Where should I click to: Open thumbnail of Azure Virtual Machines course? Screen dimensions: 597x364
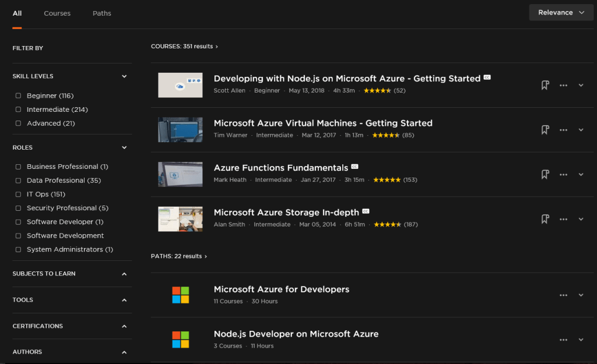(x=180, y=130)
